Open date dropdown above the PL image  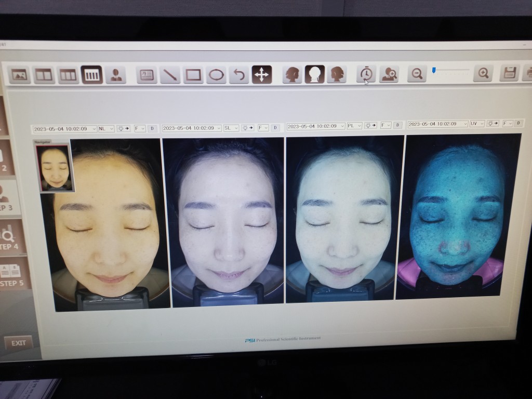(x=316, y=126)
